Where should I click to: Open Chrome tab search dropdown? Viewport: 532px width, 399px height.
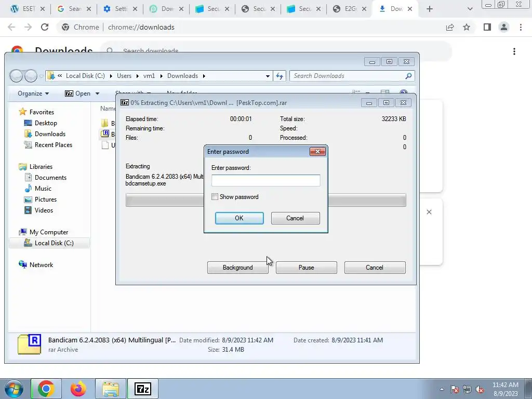(x=470, y=9)
